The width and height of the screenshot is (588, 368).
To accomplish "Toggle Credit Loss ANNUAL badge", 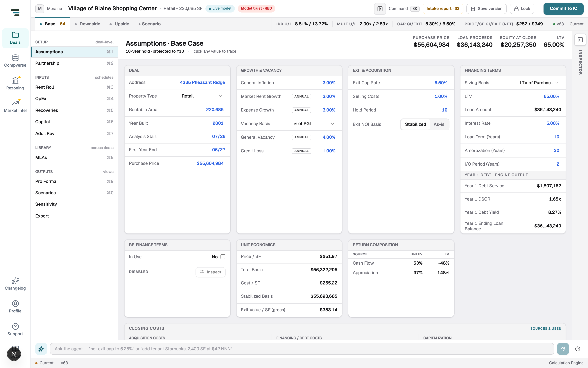I will [x=301, y=151].
